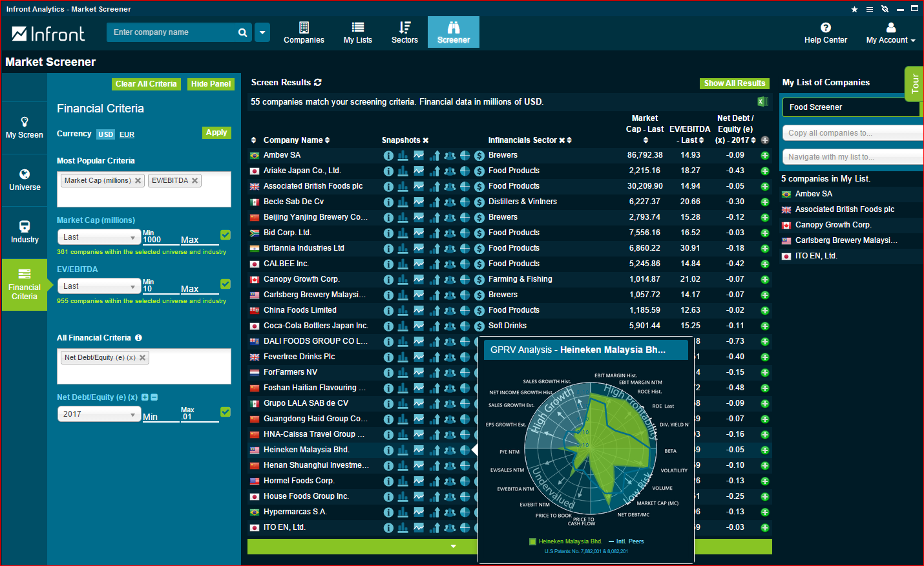Open EV/EBITDA period dropdown showing Last
924x566 pixels.
(x=100, y=286)
